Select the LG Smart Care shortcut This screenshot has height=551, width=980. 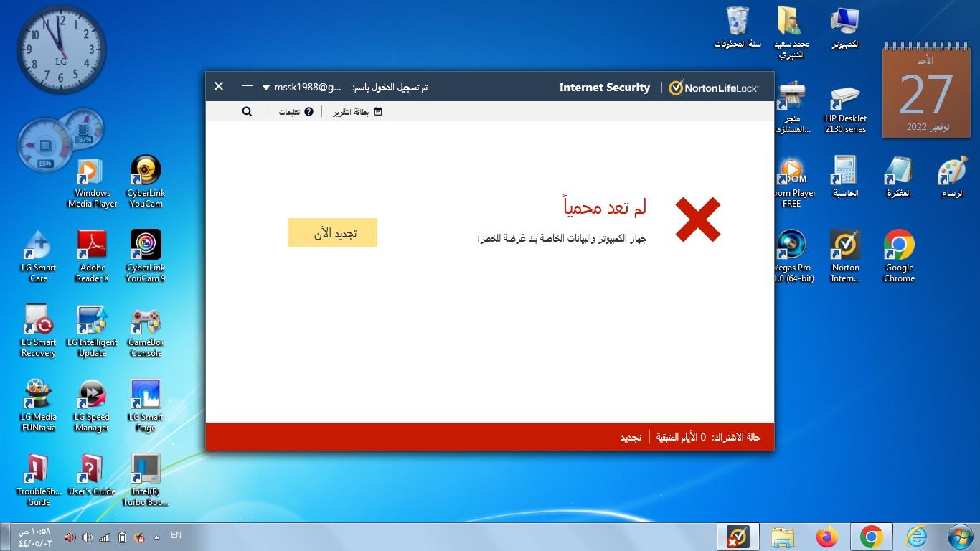tap(38, 256)
